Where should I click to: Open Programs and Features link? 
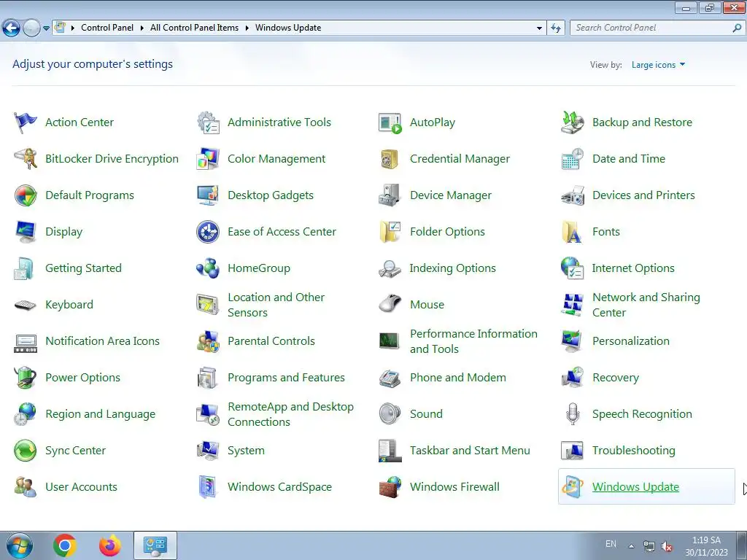pos(286,378)
